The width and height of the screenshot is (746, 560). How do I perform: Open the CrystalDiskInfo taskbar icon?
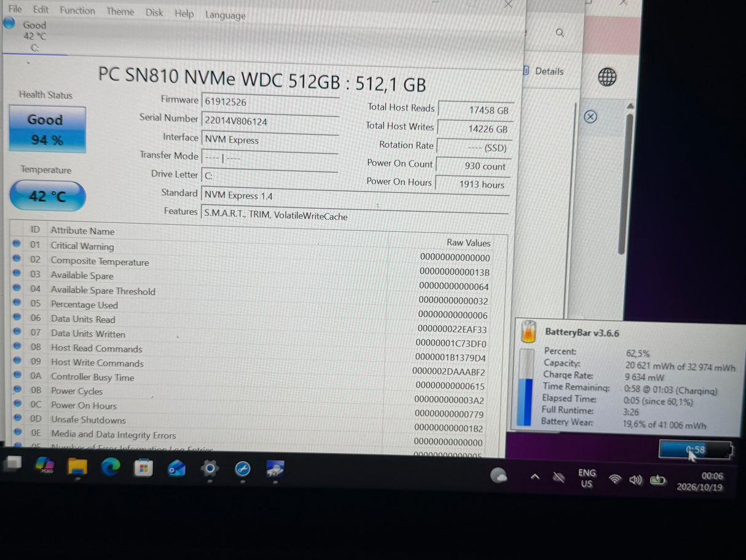(275, 470)
